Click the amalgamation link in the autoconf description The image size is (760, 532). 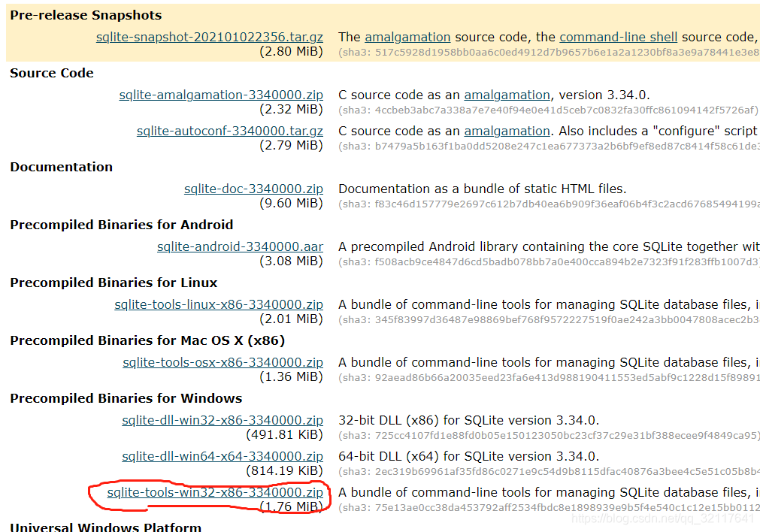click(x=507, y=130)
